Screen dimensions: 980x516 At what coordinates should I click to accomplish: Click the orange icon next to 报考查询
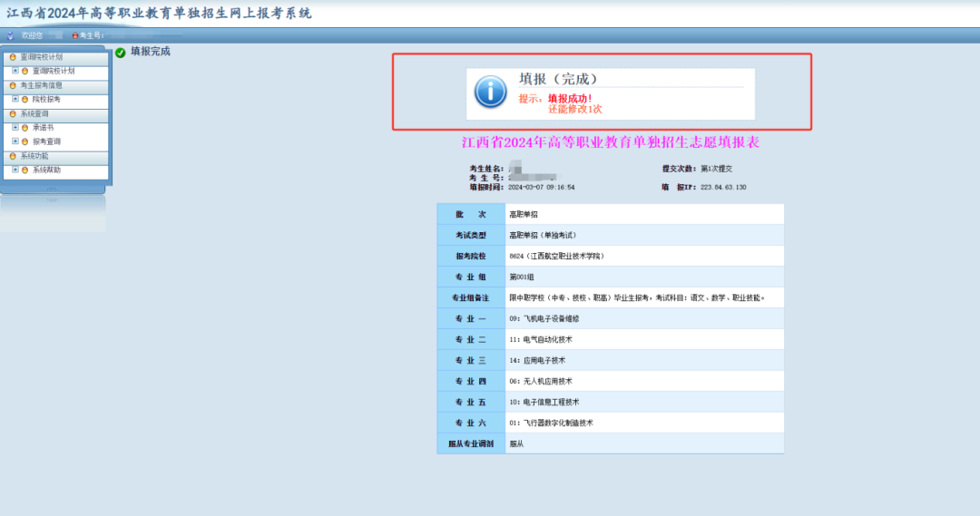coord(24,141)
